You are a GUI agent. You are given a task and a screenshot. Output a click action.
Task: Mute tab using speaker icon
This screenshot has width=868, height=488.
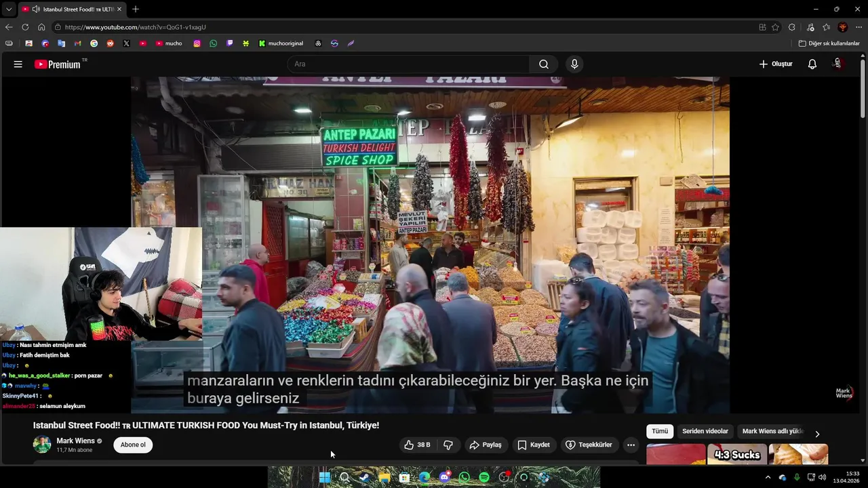[x=35, y=9]
